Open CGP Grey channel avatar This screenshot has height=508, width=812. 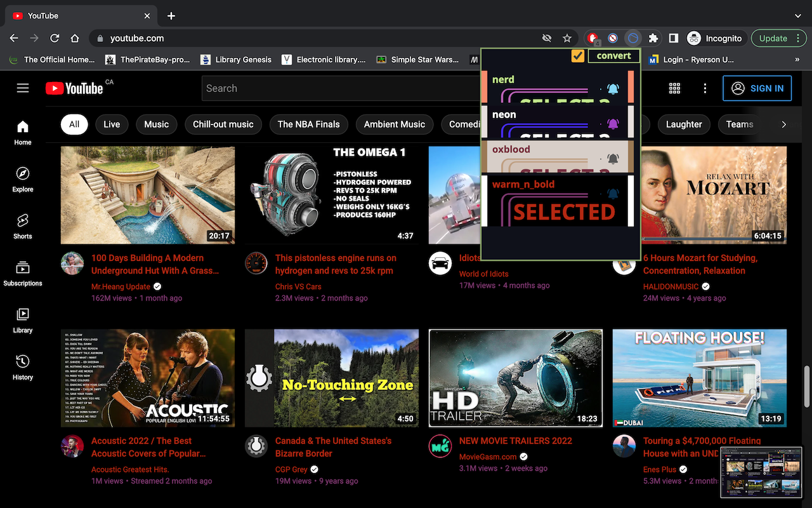256,446
